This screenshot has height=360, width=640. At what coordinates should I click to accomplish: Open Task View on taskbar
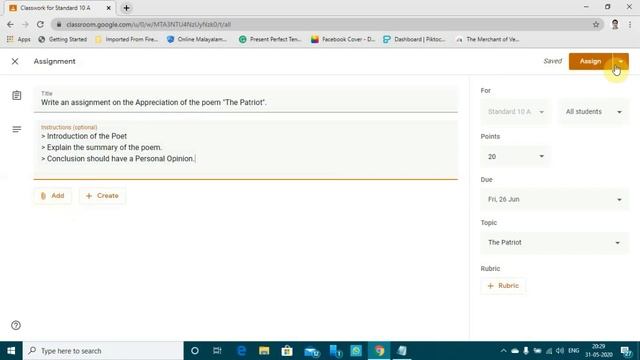point(217,351)
